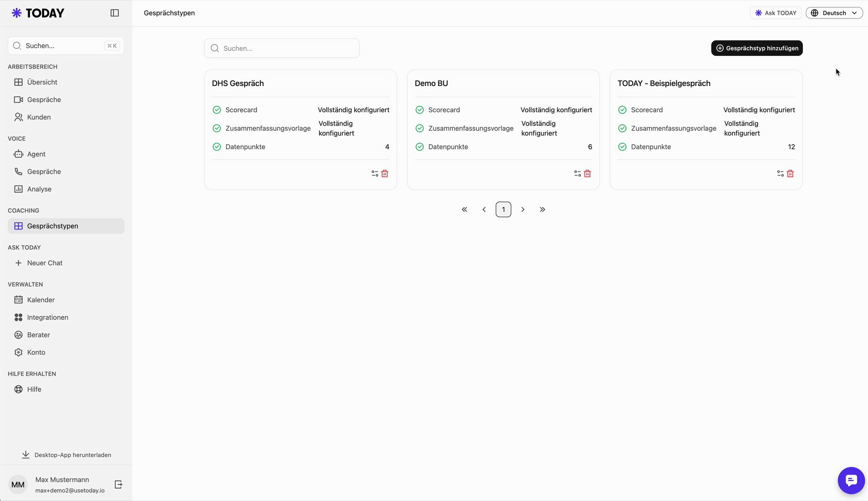Focus the sidebar search field
This screenshot has width=868, height=501.
(x=66, y=46)
